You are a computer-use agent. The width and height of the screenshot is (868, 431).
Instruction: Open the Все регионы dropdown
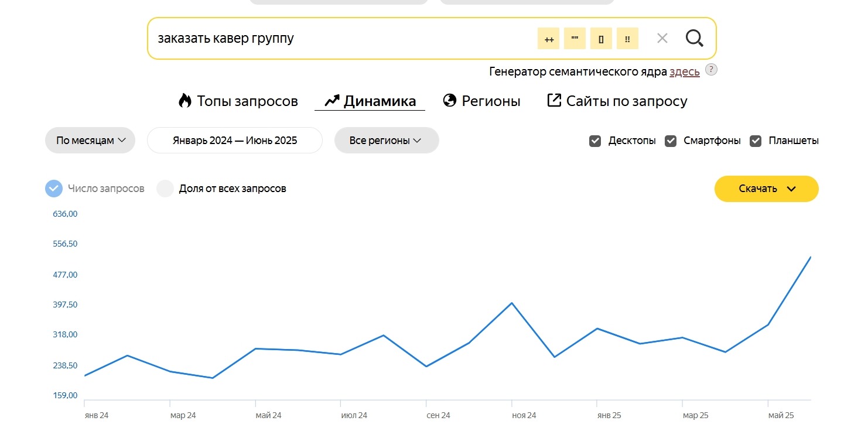click(386, 141)
